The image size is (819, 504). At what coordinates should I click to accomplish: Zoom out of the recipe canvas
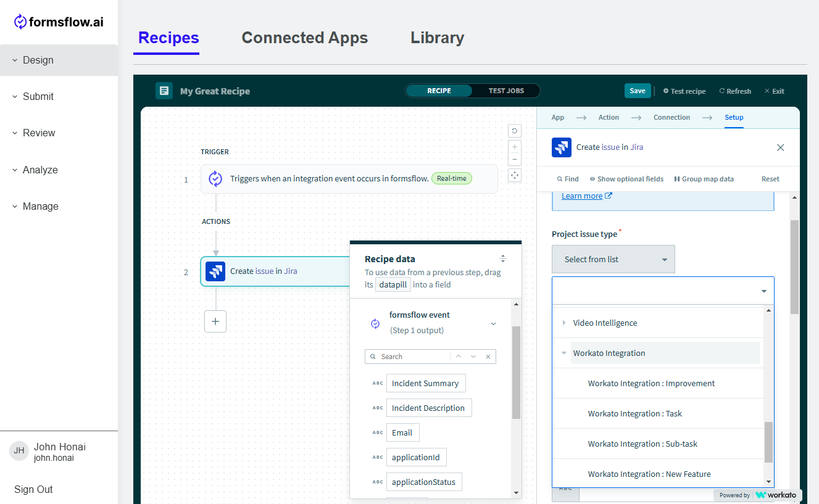(x=515, y=160)
